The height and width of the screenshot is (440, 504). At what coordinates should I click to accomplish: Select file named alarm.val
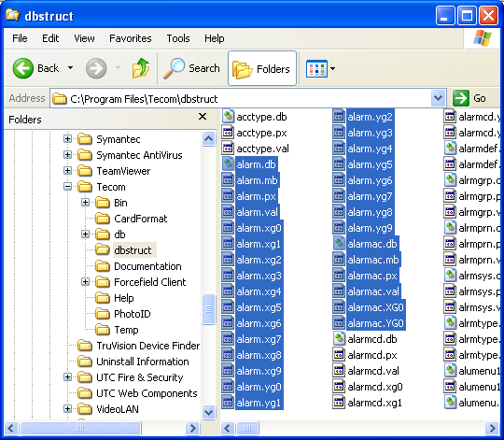258,212
